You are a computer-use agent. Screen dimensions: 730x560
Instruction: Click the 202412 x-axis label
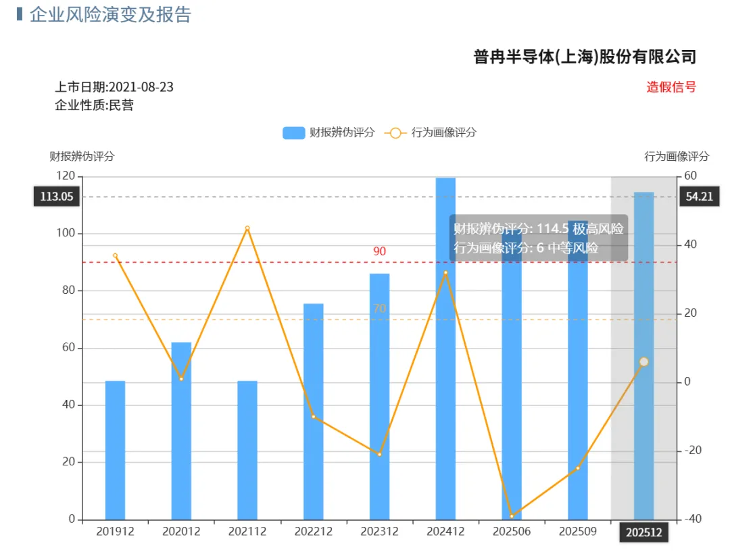[x=445, y=531]
